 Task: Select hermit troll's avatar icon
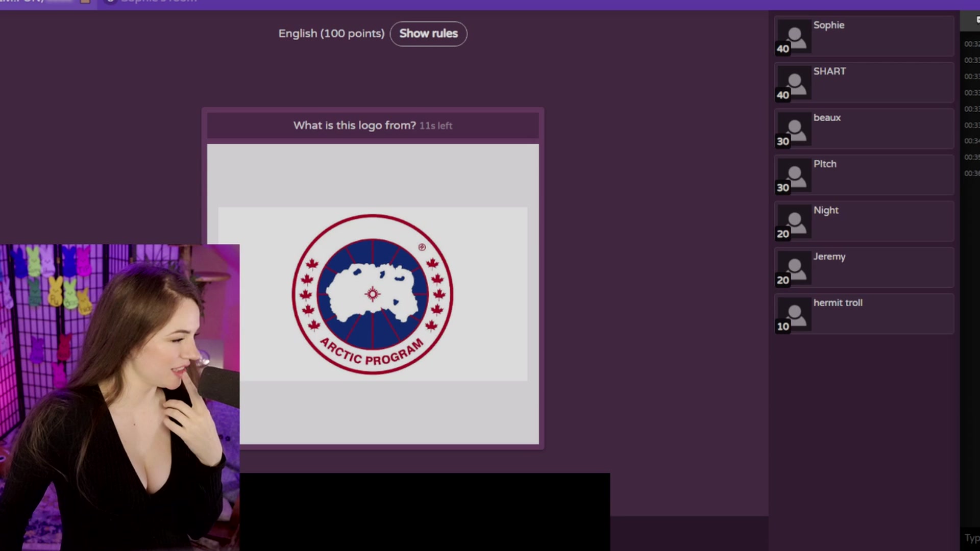(x=794, y=315)
